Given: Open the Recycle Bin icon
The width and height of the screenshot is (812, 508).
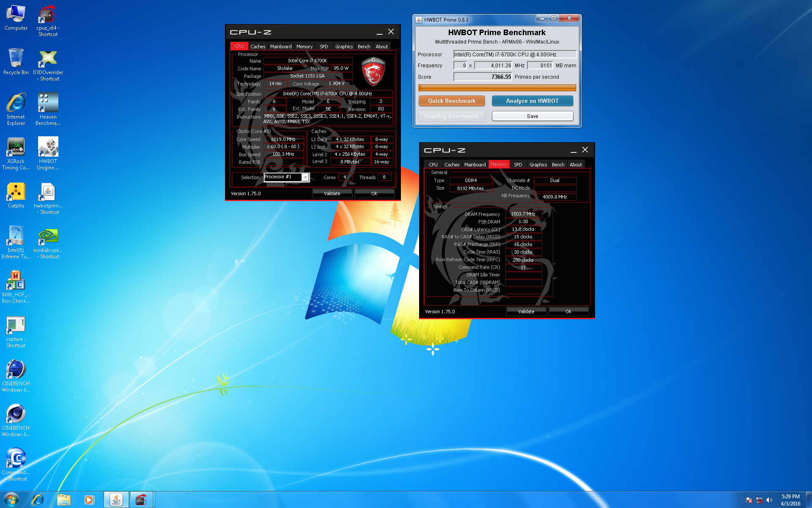Looking at the screenshot, I should pyautogui.click(x=16, y=62).
